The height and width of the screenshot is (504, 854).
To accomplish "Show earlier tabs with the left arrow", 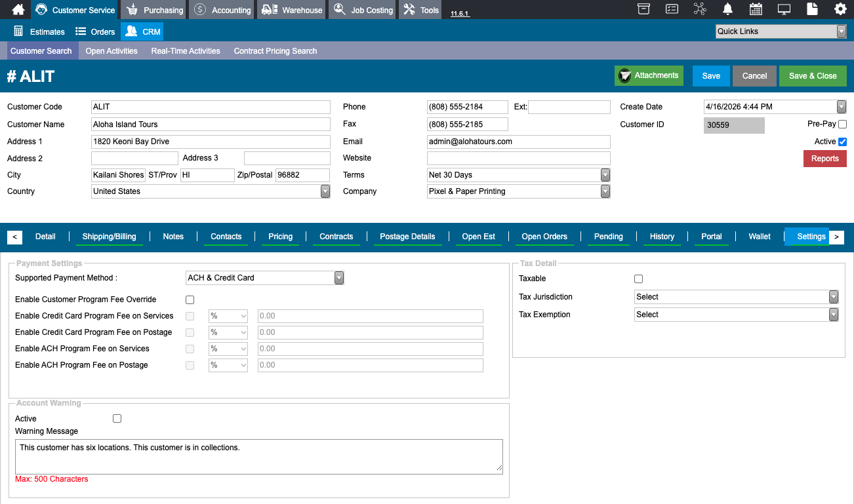I will point(14,237).
